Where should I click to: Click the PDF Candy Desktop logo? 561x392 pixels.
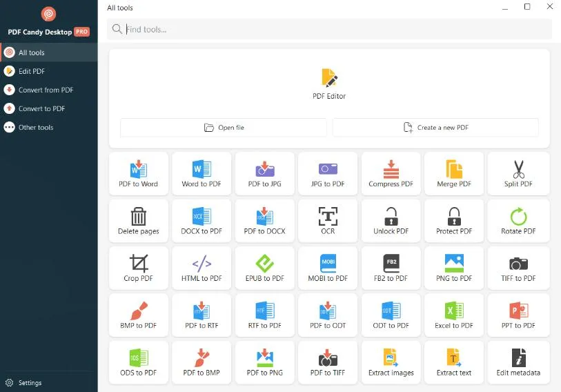coord(49,14)
